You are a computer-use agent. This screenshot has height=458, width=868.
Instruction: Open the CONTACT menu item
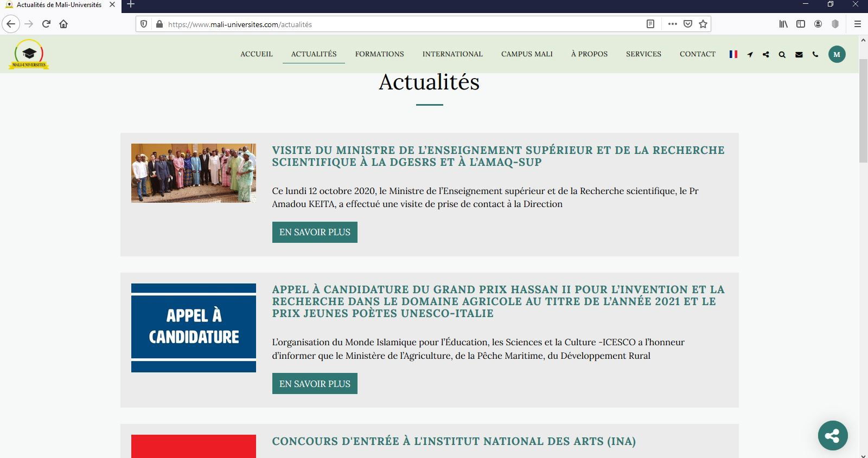click(698, 54)
